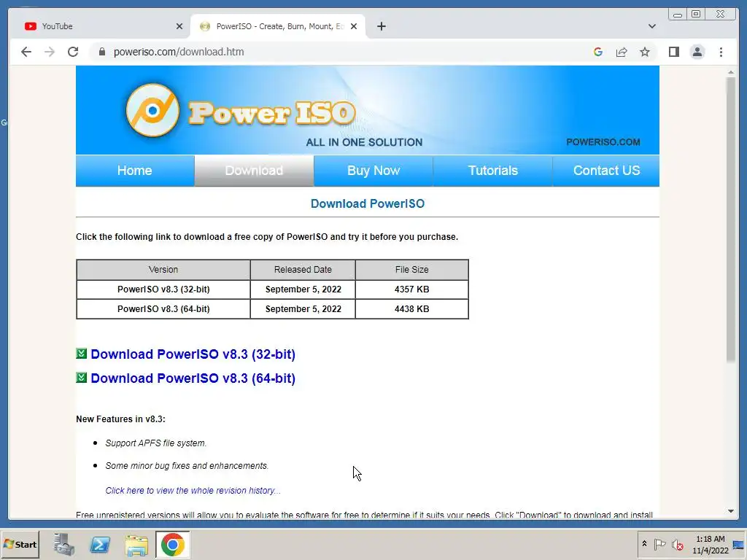Close the YouTube tab
747x560 pixels.
point(179,26)
